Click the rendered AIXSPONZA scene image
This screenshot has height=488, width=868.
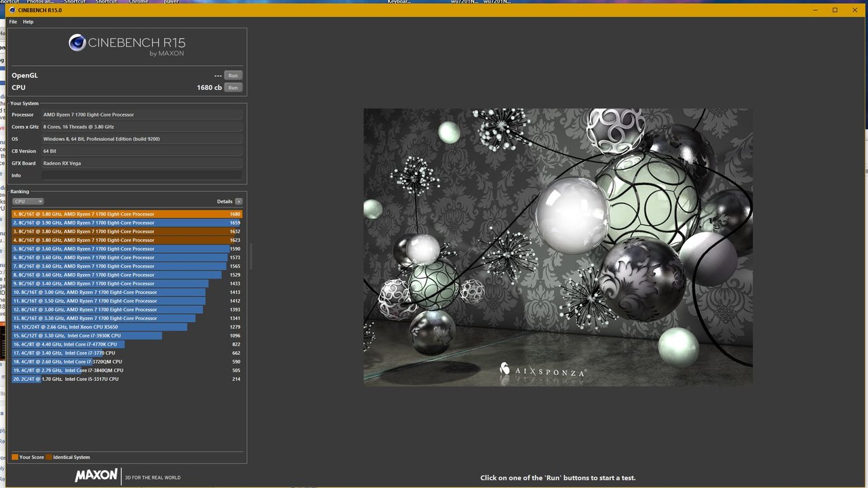[558, 247]
